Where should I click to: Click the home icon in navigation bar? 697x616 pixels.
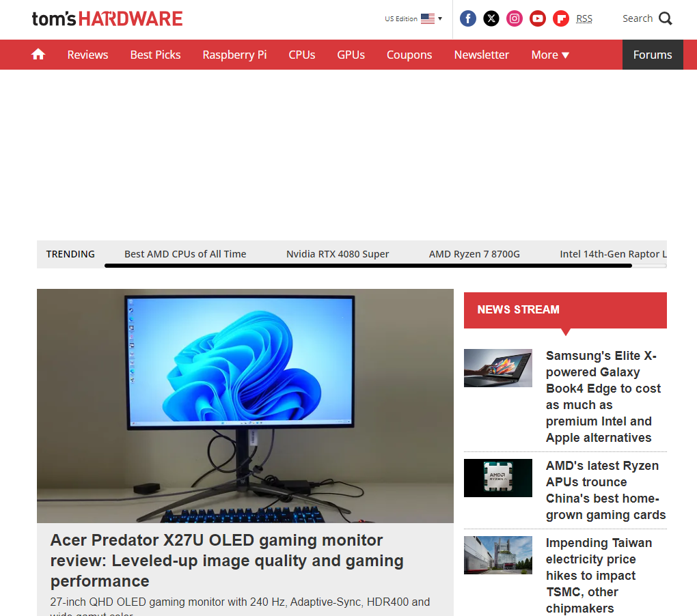click(x=38, y=55)
